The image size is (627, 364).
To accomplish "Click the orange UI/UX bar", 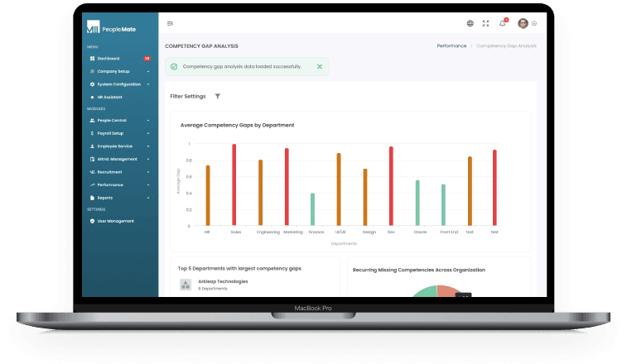I will pos(339,189).
